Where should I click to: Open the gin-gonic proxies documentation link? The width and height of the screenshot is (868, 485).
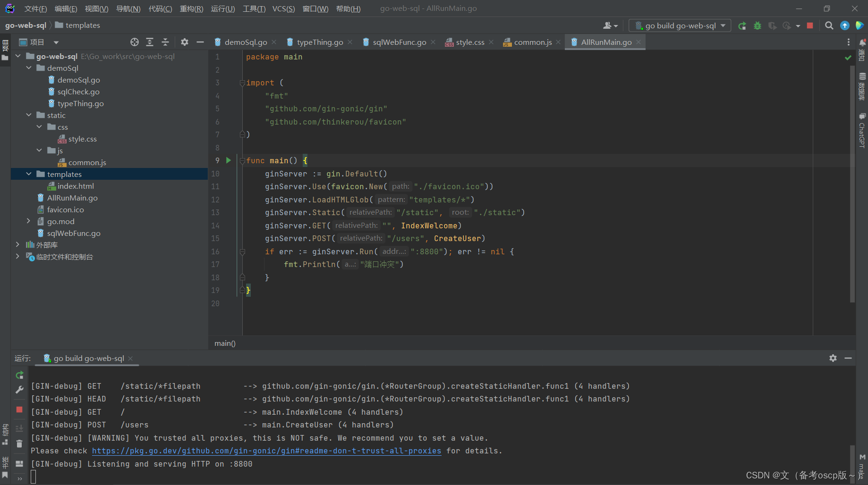tap(266, 451)
